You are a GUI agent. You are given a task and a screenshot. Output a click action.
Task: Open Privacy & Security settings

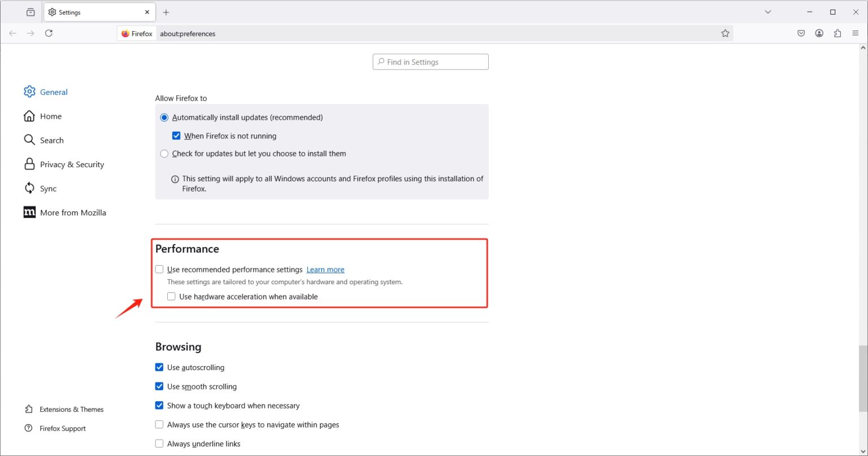pyautogui.click(x=72, y=164)
